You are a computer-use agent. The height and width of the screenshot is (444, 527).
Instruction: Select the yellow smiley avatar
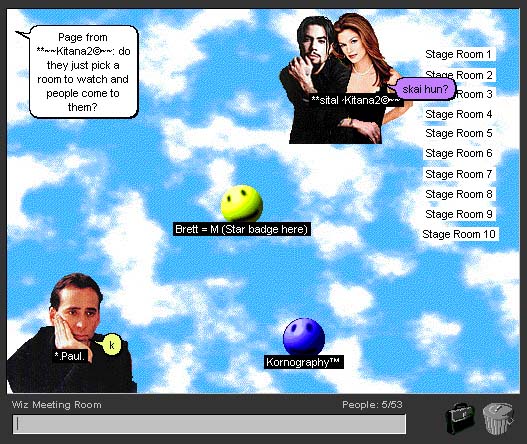[242, 204]
